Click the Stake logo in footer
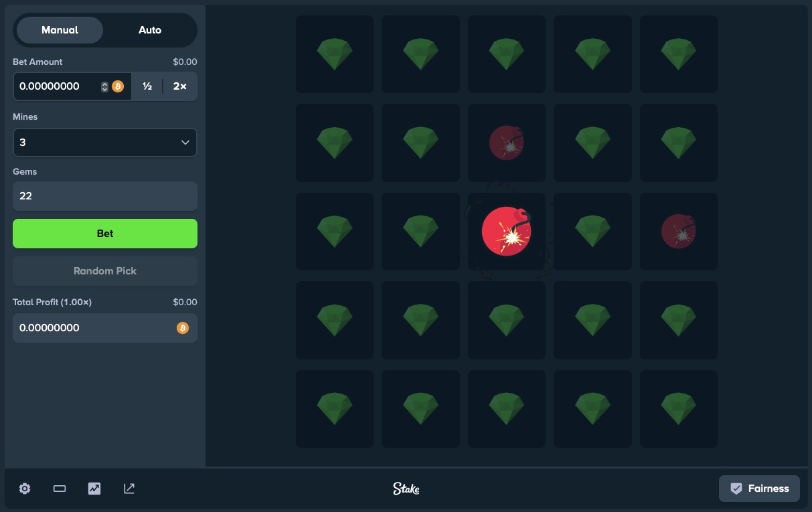812x512 pixels. click(406, 489)
